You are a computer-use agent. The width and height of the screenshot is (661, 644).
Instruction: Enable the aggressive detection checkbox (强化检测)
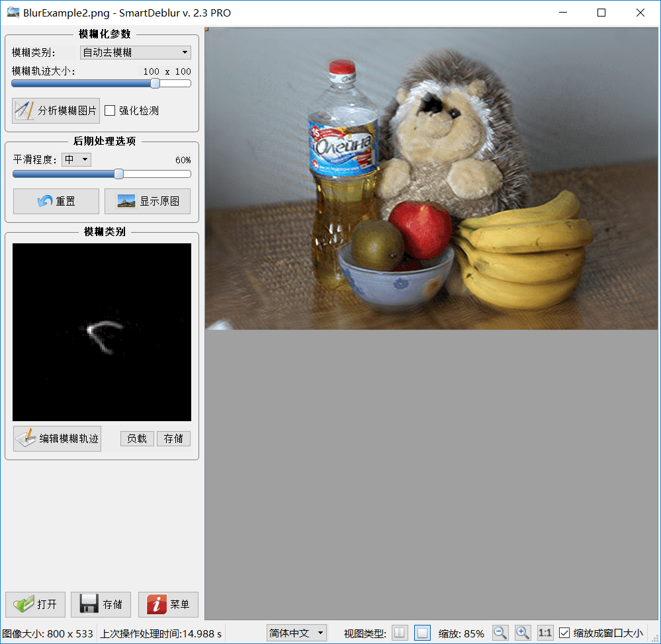click(x=110, y=110)
